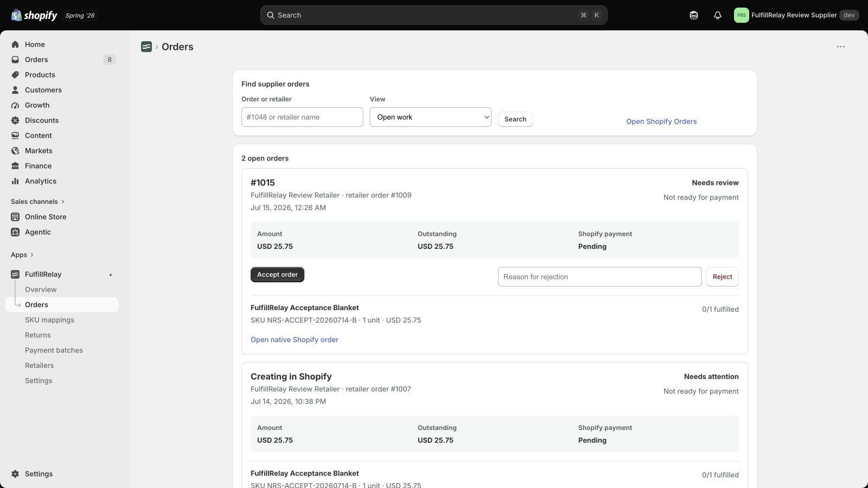Click the Analytics bar chart icon
868x488 pixels.
(x=15, y=181)
